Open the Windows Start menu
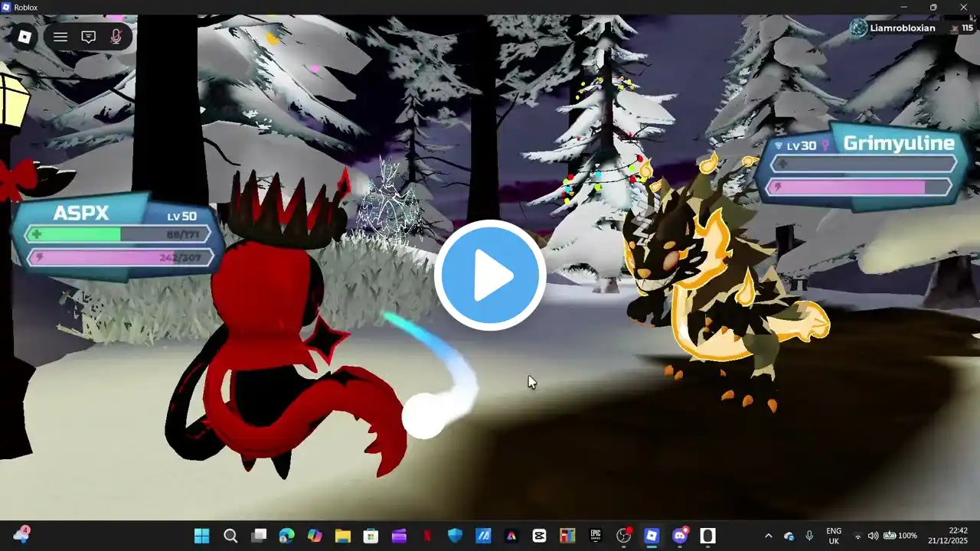The image size is (980, 551). click(x=202, y=536)
